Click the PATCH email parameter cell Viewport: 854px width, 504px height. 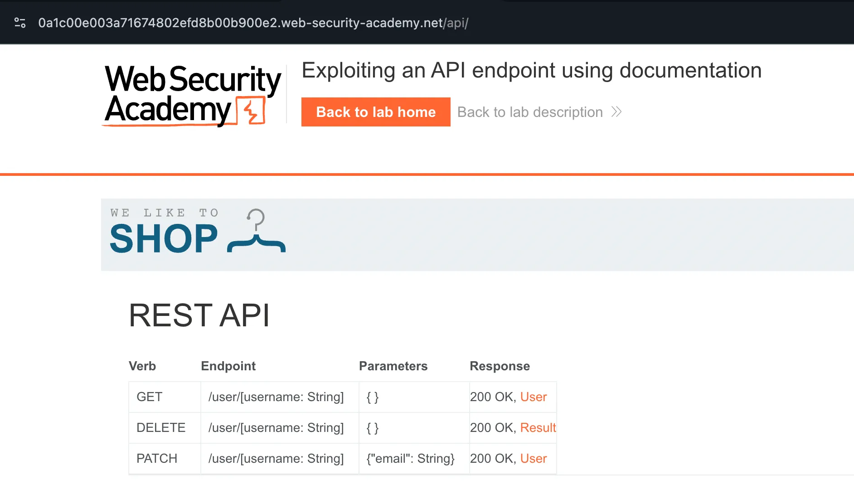pyautogui.click(x=410, y=459)
